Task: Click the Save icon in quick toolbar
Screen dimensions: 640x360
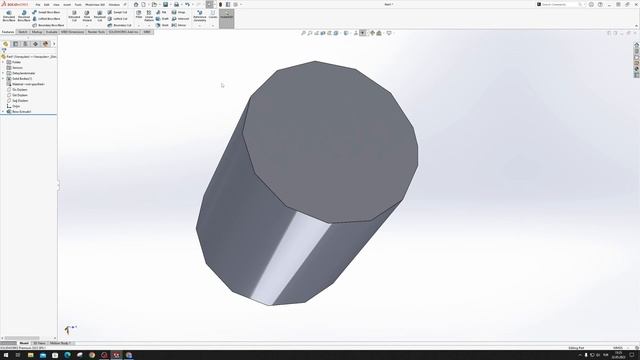Action: click(165, 4)
